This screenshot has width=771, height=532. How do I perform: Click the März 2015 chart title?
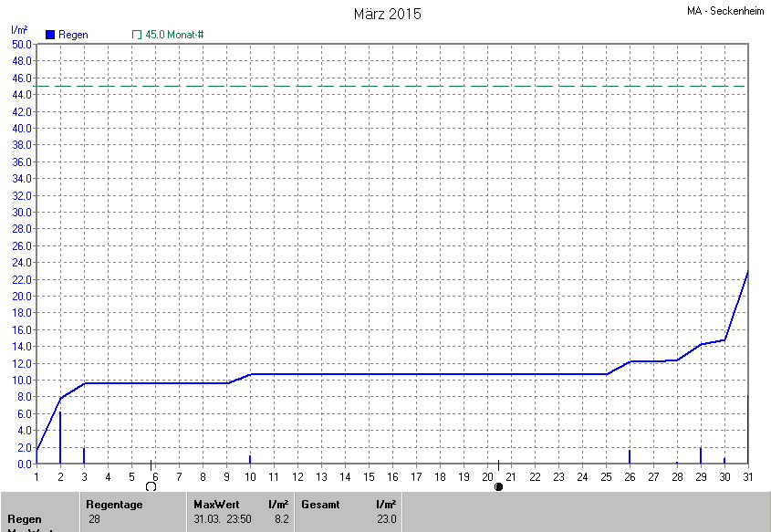coord(387,15)
